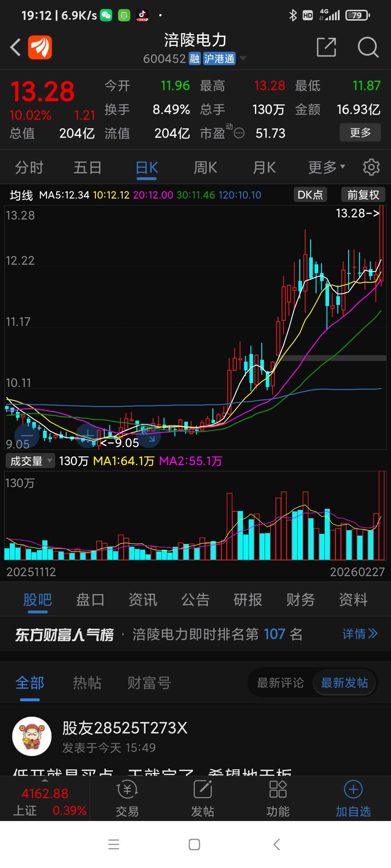Switch to 分时 chart tab
The image size is (391, 868).
(29, 168)
